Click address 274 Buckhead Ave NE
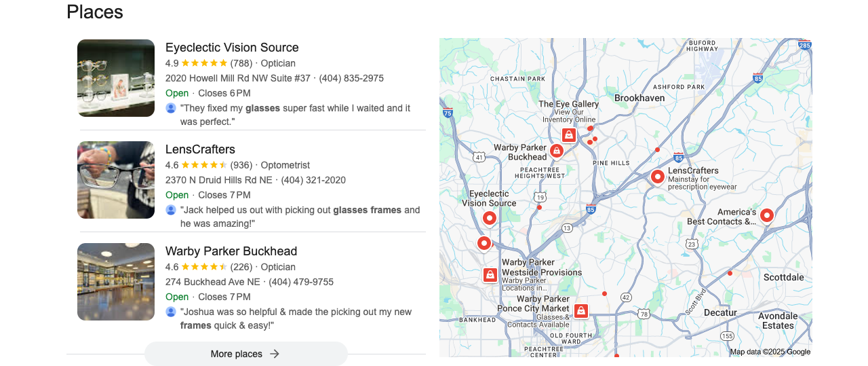The width and height of the screenshot is (868, 366). point(213,282)
